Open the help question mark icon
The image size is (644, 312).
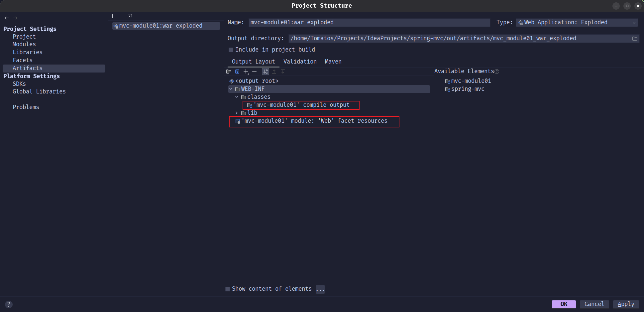9,304
